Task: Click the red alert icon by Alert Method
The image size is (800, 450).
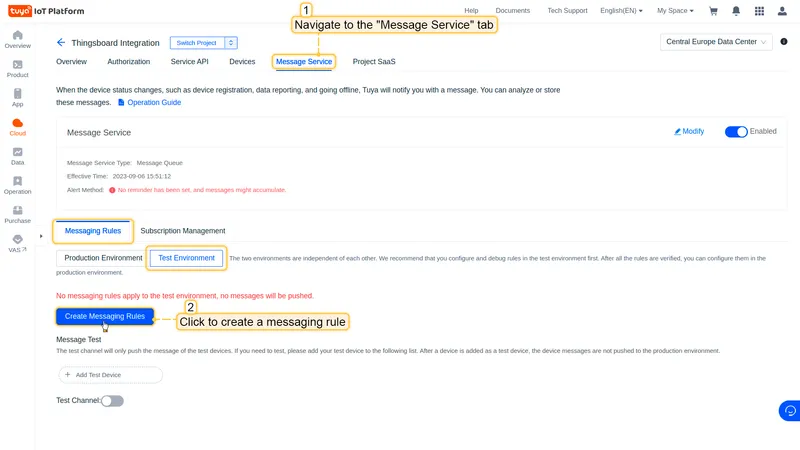Action: point(112,190)
